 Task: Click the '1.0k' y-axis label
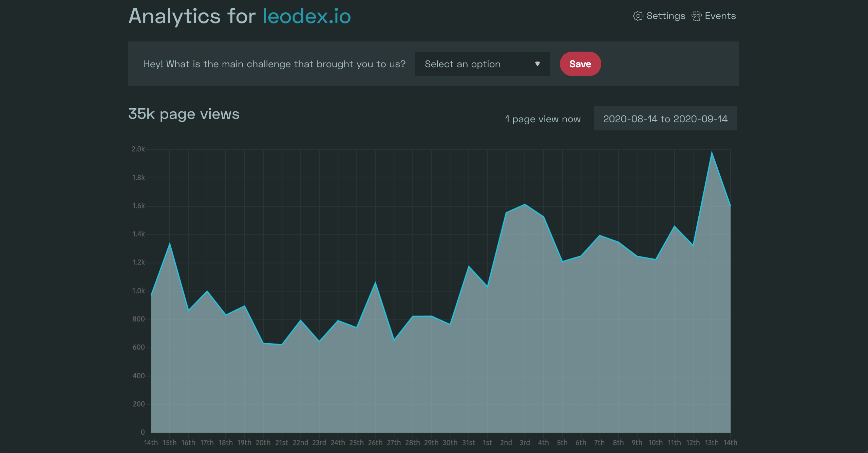pyautogui.click(x=138, y=291)
